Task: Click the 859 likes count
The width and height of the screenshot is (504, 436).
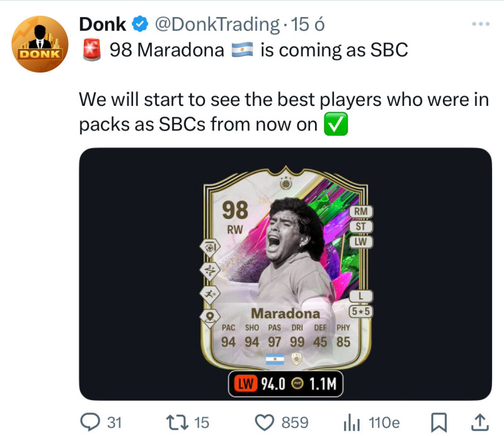Action: coord(295,423)
